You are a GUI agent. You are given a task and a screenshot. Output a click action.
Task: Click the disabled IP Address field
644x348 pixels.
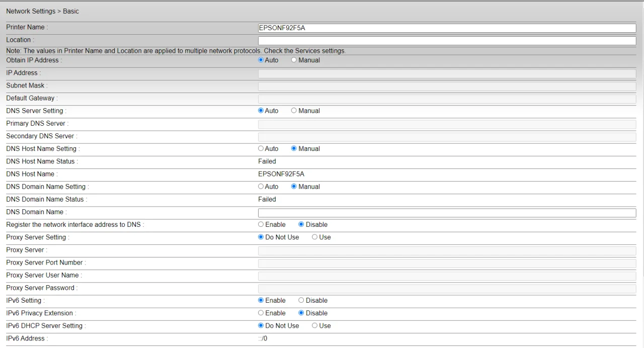[x=447, y=73]
